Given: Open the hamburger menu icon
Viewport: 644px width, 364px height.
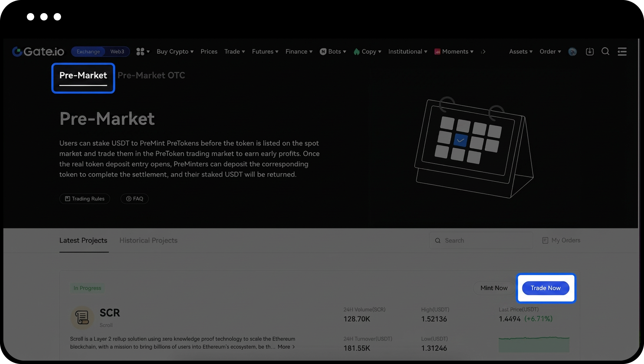Looking at the screenshot, I should [x=622, y=51].
